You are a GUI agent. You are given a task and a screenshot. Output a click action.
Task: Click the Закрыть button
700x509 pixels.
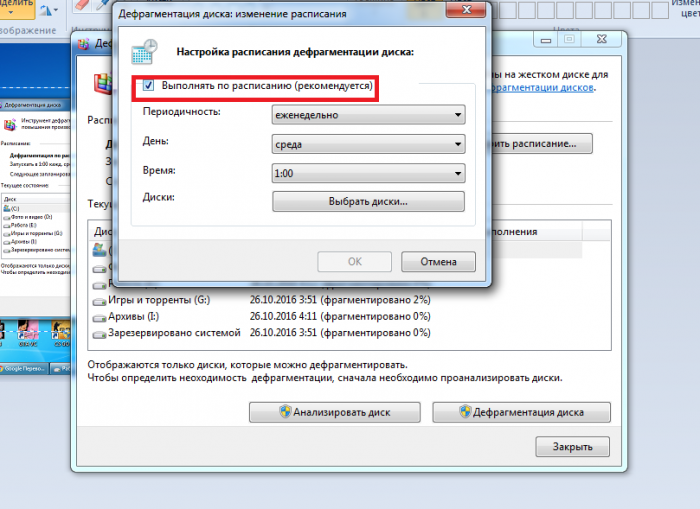coord(572,446)
